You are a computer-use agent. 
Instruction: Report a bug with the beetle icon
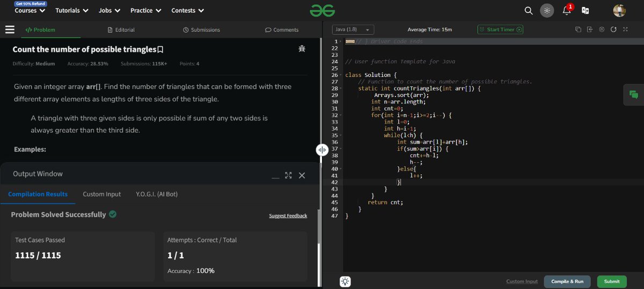pyautogui.click(x=302, y=49)
